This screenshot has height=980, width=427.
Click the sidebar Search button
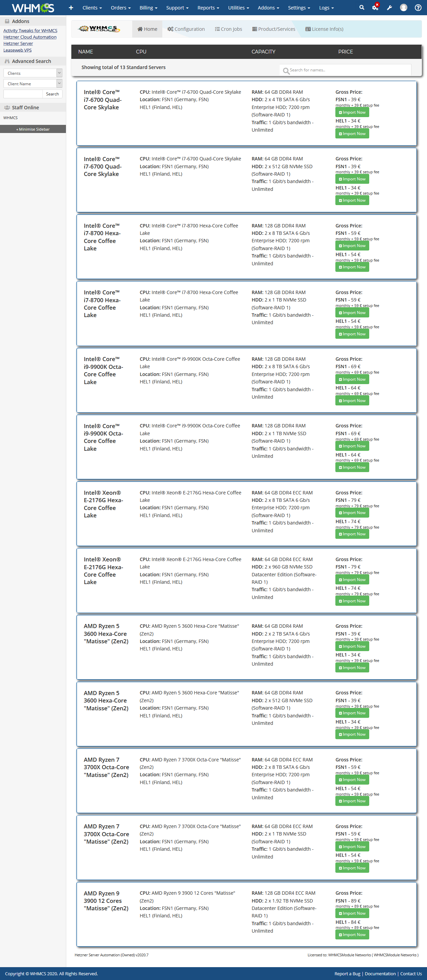pos(52,94)
